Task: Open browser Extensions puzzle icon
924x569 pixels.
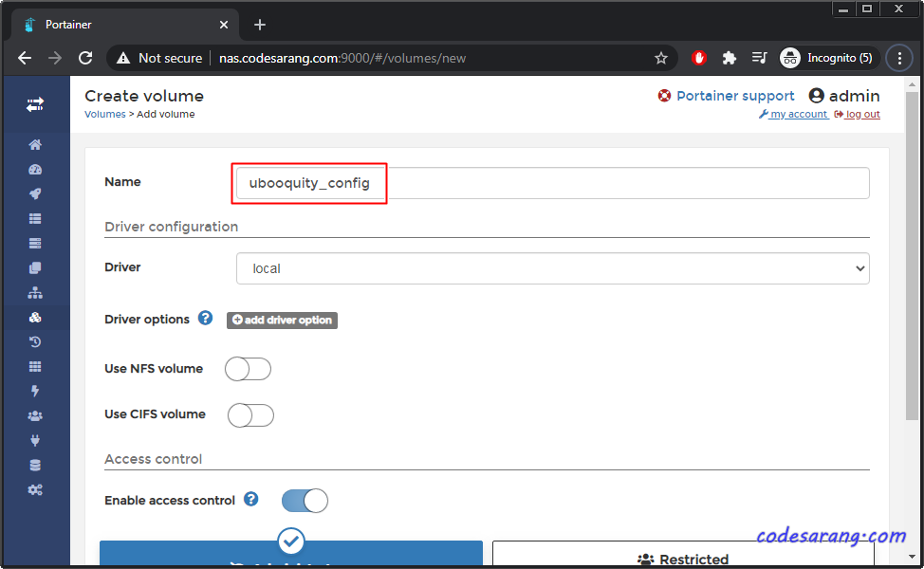Action: pos(729,58)
